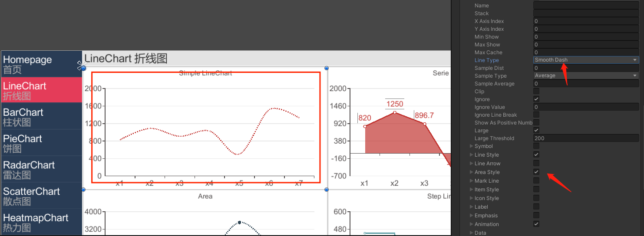Go to RadarChart 雷达图 page
The width and height of the screenshot is (644, 236).
pyautogui.click(x=42, y=170)
